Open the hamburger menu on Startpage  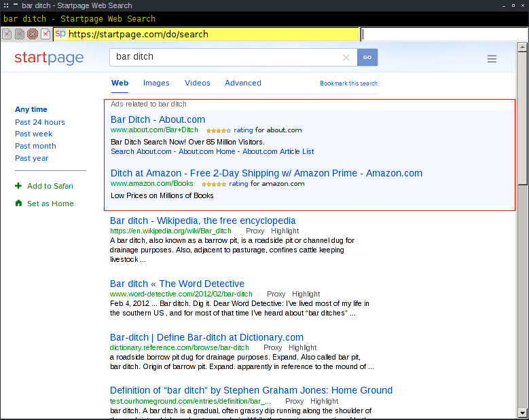[492, 59]
